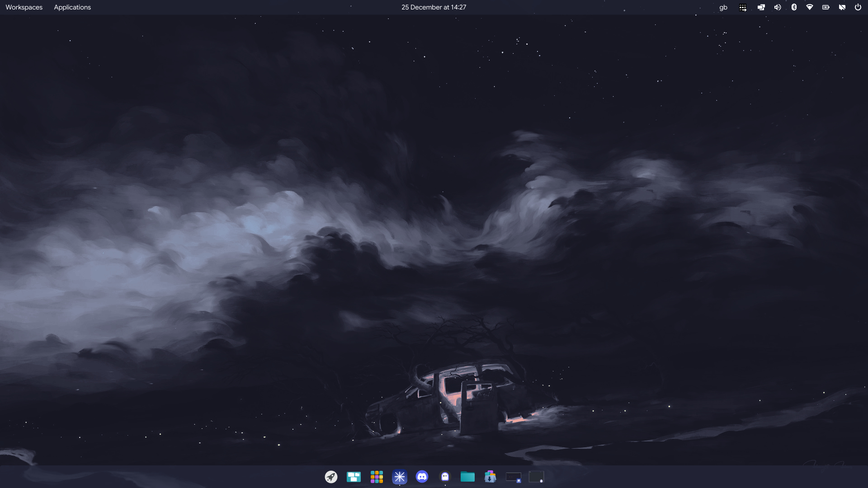Click the workspaces overview dock icon

(354, 477)
